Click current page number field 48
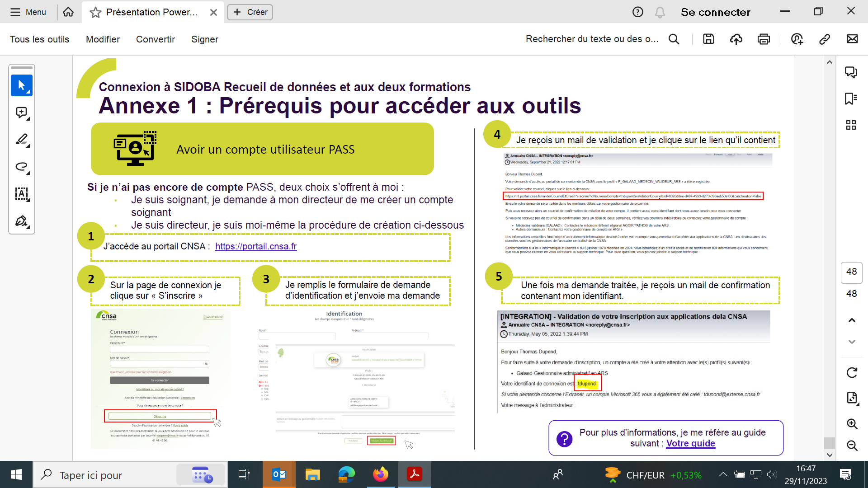Viewport: 868px width, 488px height. point(851,272)
